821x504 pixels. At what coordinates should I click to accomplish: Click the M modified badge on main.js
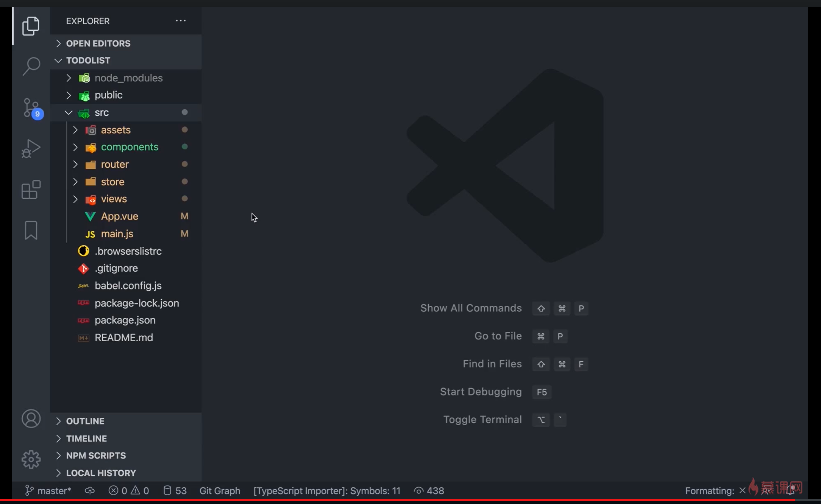click(x=184, y=233)
